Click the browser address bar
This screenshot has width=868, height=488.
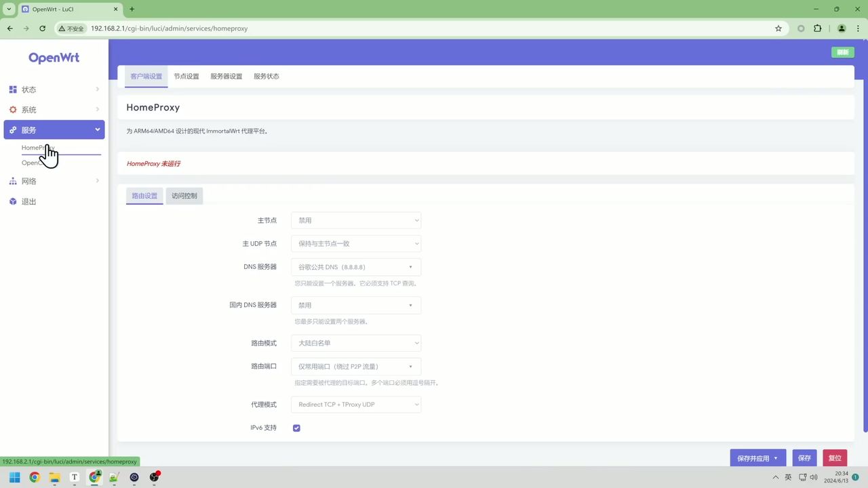(x=271, y=28)
